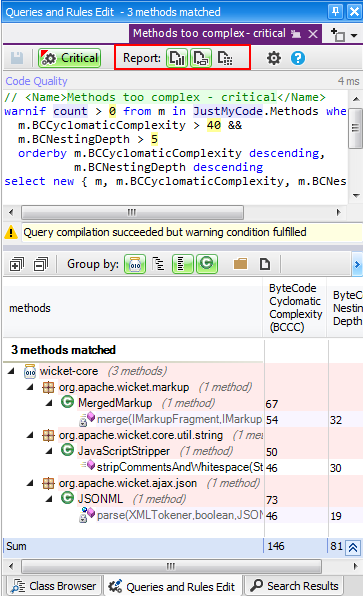Collapse the JSONML class node
The height and width of the screenshot is (596, 363).
click(49, 499)
